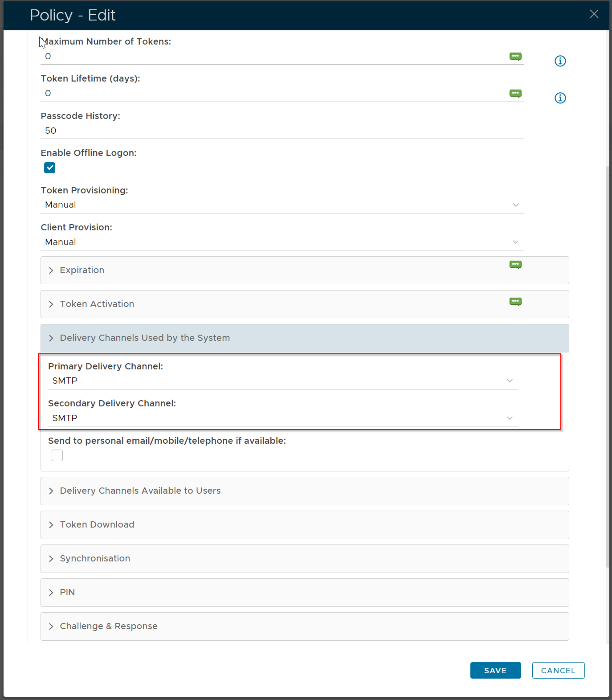Image resolution: width=612 pixels, height=700 pixels.
Task: Expand the Token Download section
Action: point(97,525)
